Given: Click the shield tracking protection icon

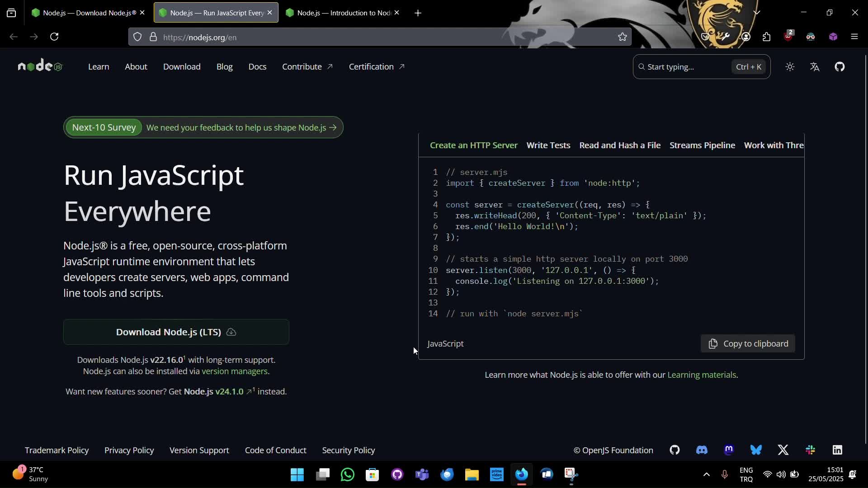Looking at the screenshot, I should 137,37.
